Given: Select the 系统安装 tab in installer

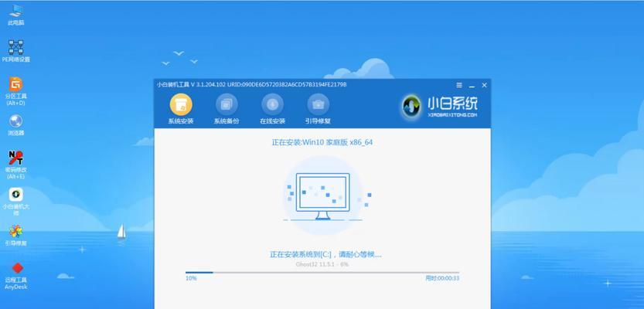Looking at the screenshot, I should click(181, 109).
